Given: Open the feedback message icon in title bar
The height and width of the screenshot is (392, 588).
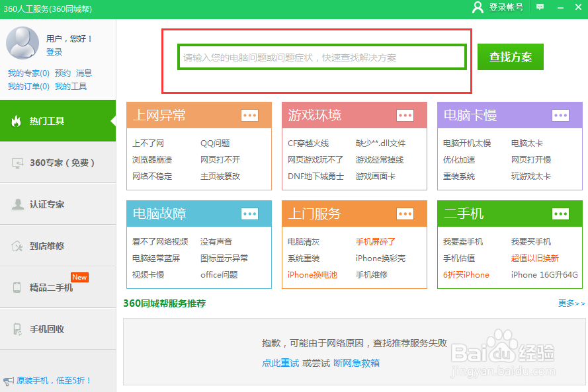Looking at the screenshot, I should pos(540,7).
